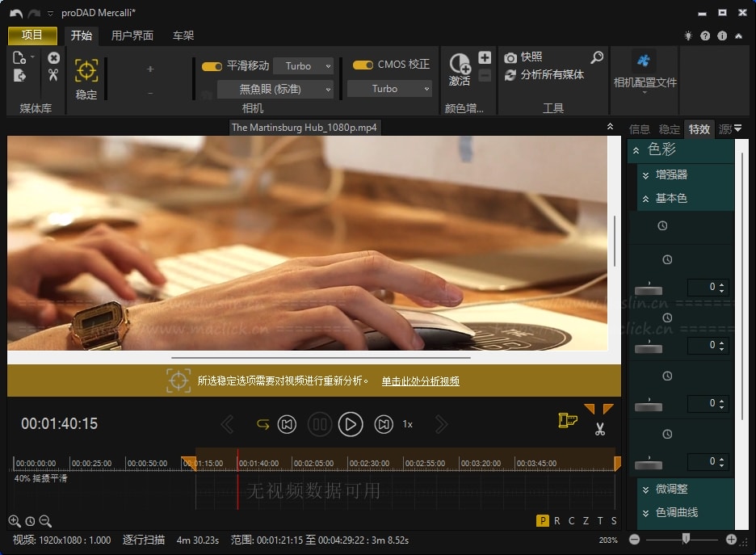
Task: Take a 快照 snapshot with camera icon
Action: (x=510, y=58)
